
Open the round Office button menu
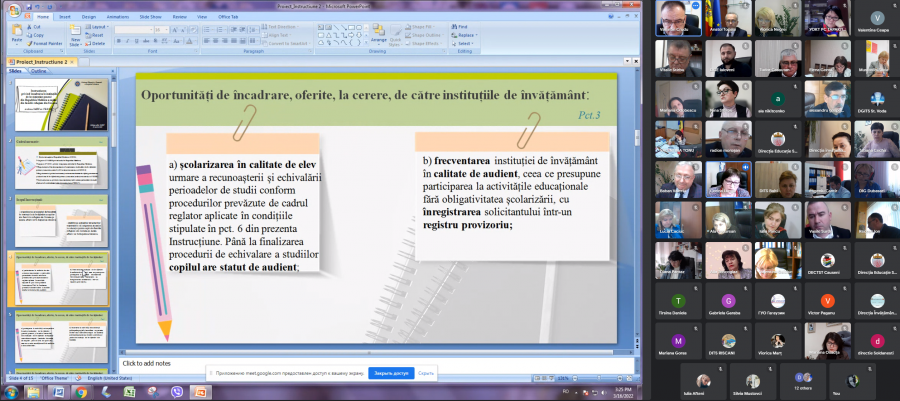[x=11, y=9]
